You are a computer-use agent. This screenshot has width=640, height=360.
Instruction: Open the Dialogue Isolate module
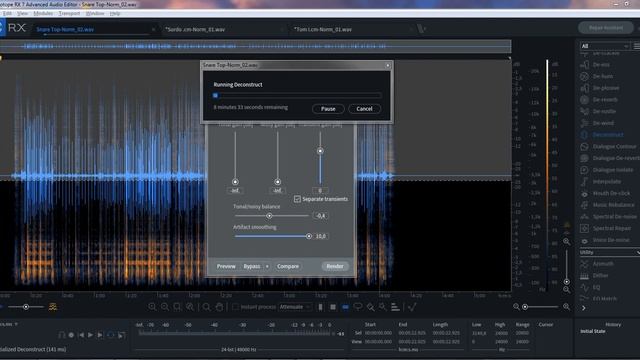coord(613,170)
